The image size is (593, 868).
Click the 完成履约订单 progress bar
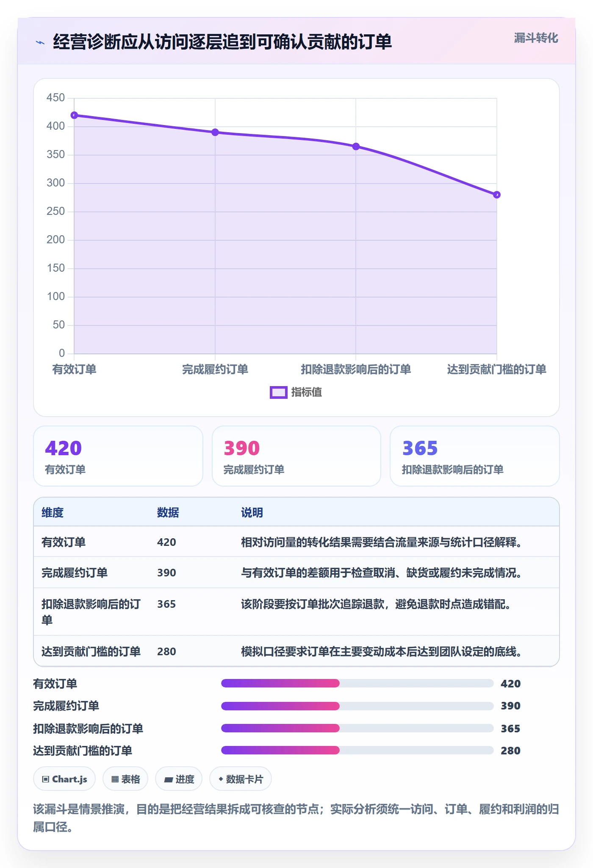coord(357,706)
